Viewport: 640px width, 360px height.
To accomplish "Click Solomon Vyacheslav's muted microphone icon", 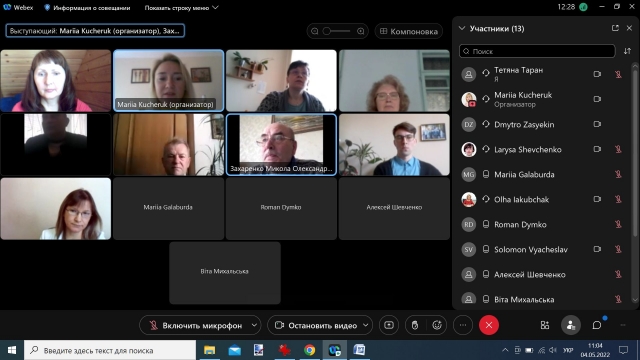I will click(x=618, y=249).
